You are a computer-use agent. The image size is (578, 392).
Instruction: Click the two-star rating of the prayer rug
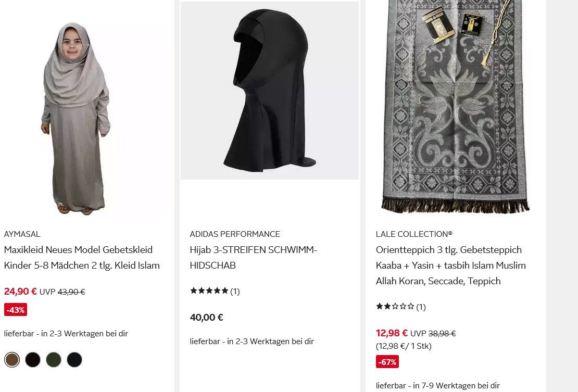click(395, 307)
